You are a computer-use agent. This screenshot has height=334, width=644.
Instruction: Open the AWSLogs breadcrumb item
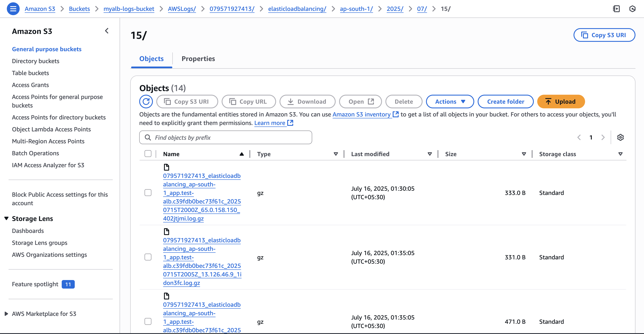(x=182, y=9)
